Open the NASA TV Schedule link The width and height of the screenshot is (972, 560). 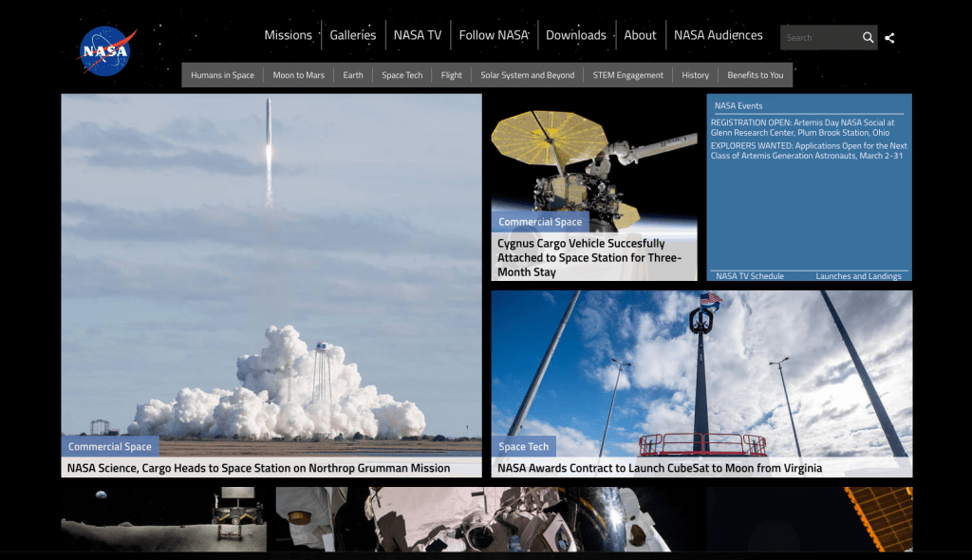point(750,276)
